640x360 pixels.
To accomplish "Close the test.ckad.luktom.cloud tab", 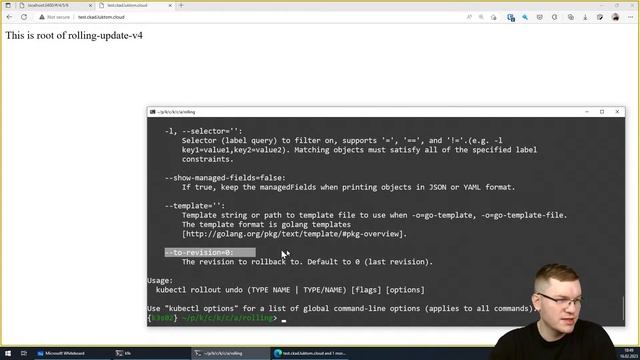I will pos(170,5).
